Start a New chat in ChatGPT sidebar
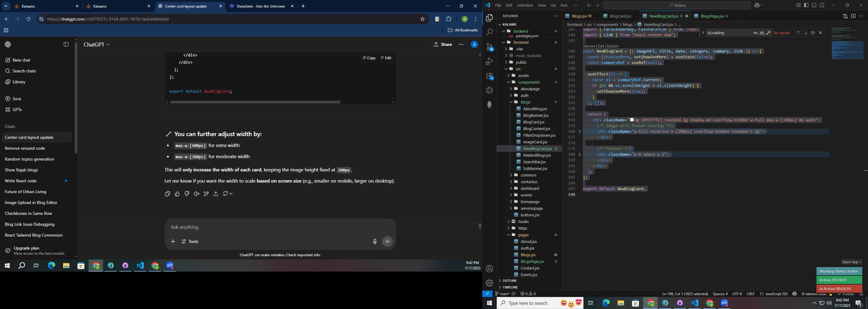Screen dimensions: 868x309 21,60
